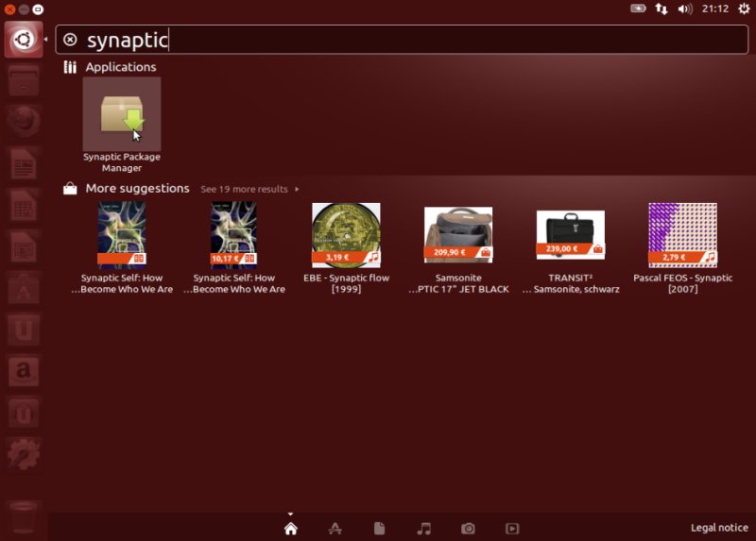Image resolution: width=756 pixels, height=541 pixels.
Task: Open the sound volume indicator
Action: click(x=685, y=8)
